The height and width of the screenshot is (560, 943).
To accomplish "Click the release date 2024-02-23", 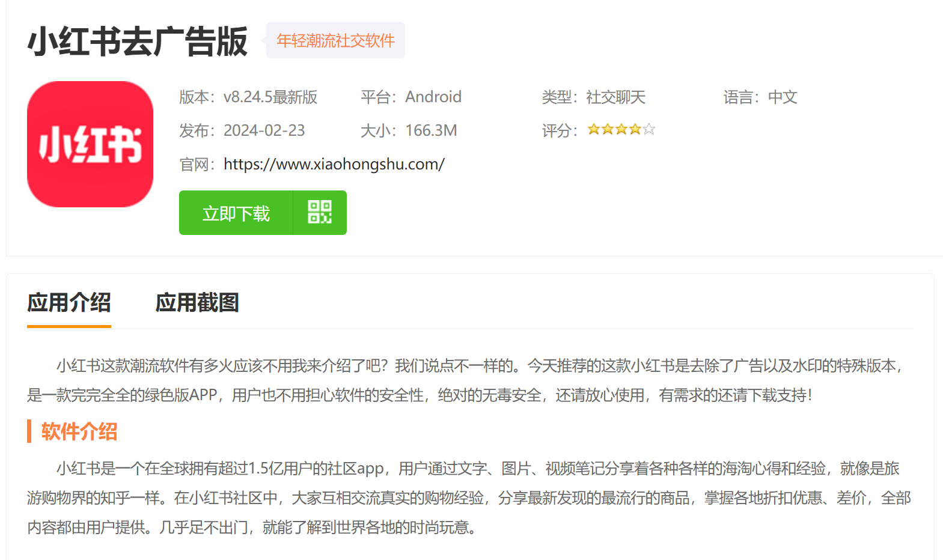I will click(x=264, y=130).
